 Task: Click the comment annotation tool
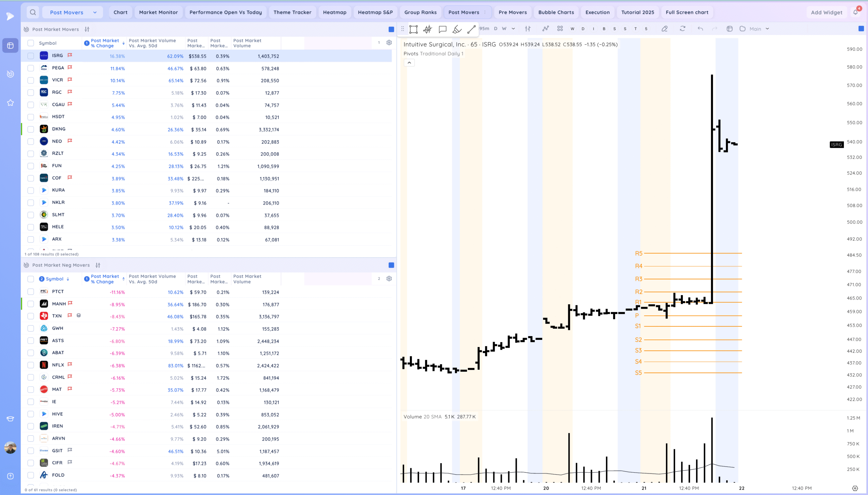pos(442,29)
